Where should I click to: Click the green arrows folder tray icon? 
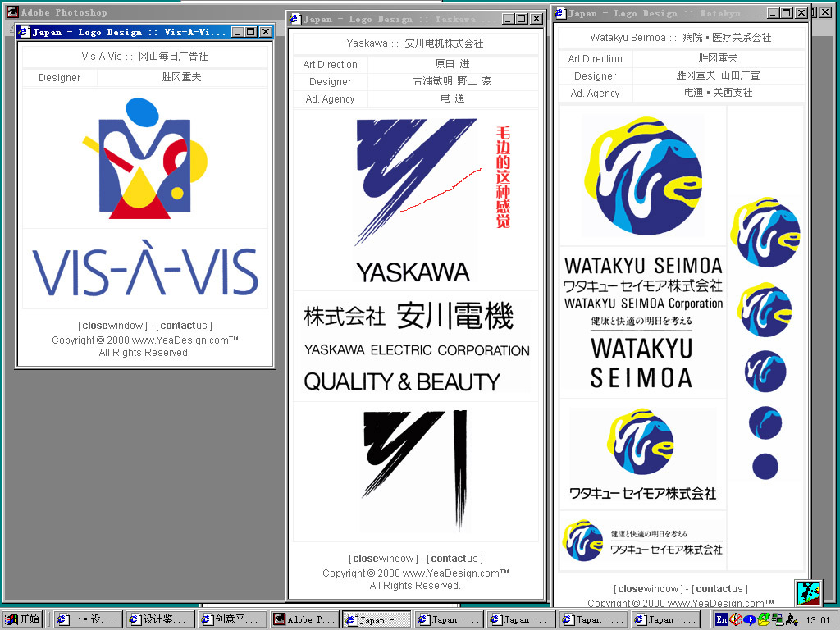tap(764, 619)
